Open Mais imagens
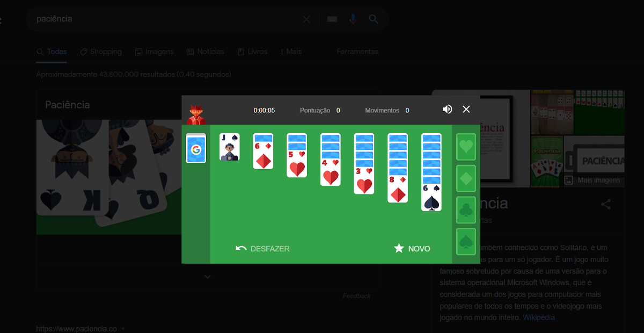 click(592, 180)
